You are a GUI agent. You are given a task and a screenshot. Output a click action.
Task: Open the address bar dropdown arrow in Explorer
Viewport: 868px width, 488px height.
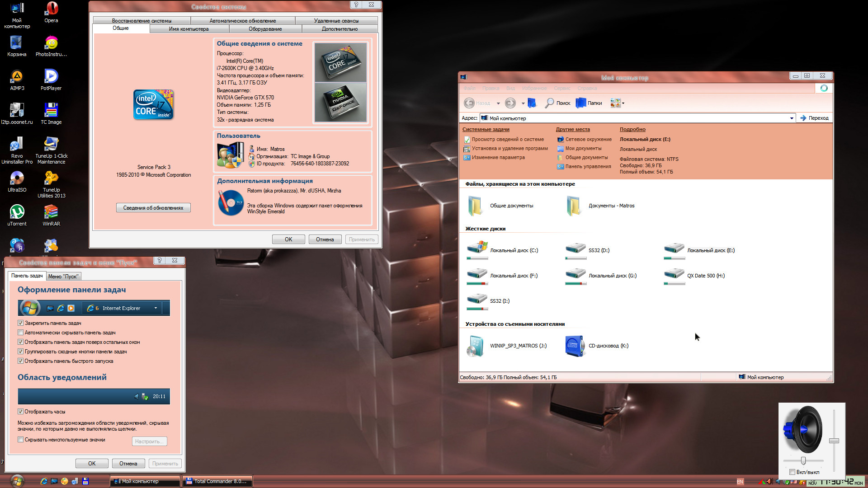coord(792,118)
